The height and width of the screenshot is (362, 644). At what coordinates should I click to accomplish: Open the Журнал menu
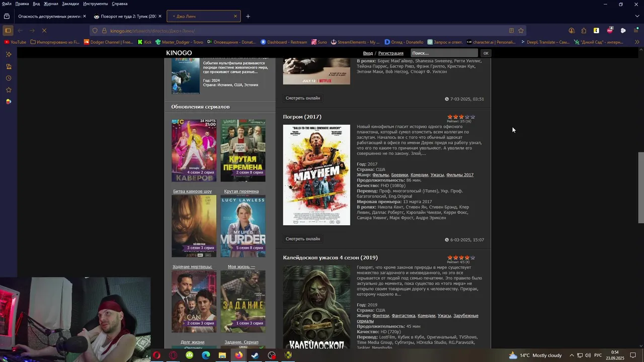tap(51, 4)
